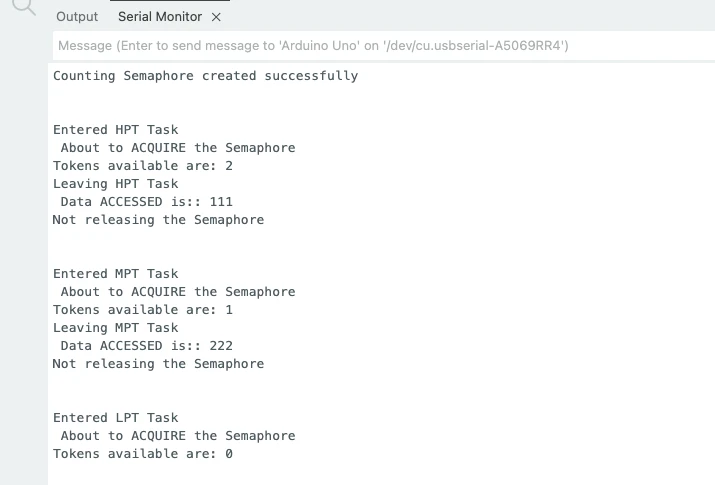The height and width of the screenshot is (485, 715).
Task: Select the Serial Monitor tab
Action: [159, 17]
